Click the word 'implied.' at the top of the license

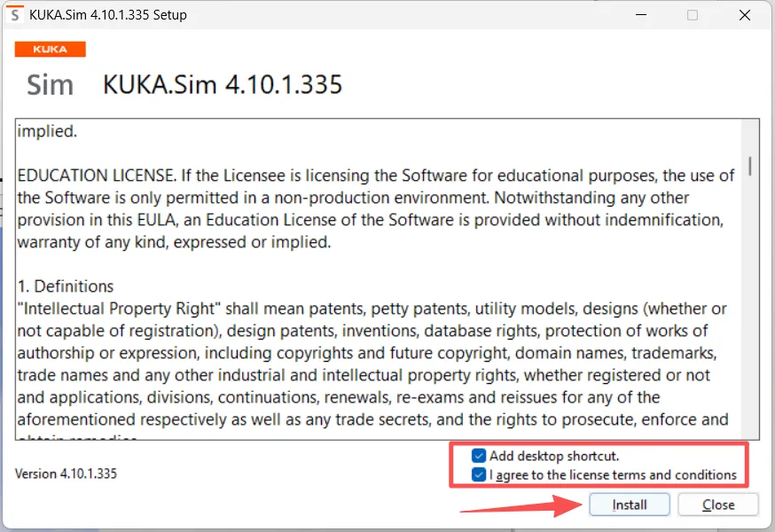pyautogui.click(x=47, y=131)
